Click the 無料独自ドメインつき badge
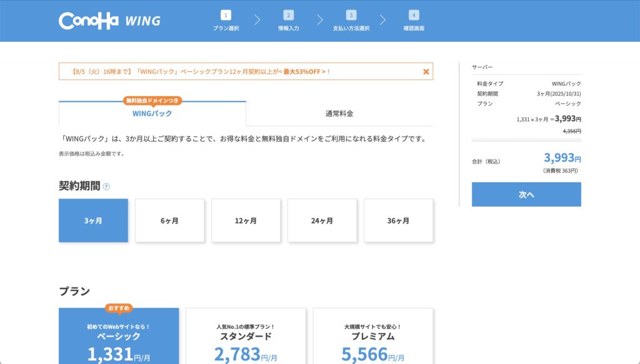The width and height of the screenshot is (640, 364). pos(152,101)
